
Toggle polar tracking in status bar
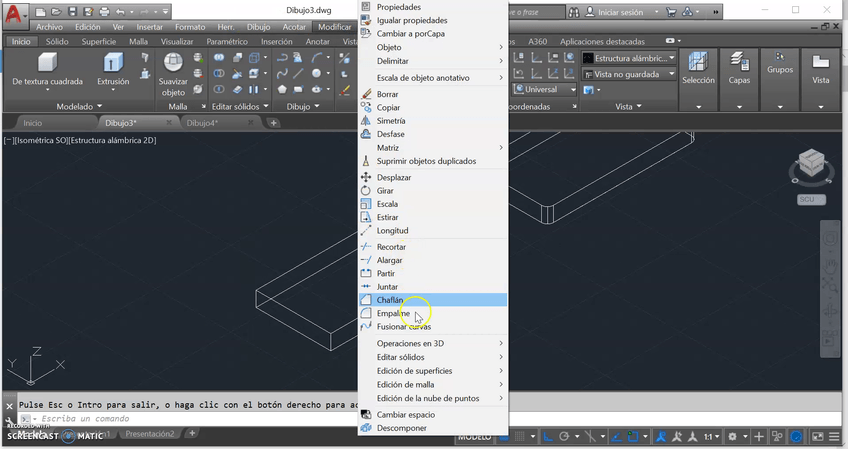(x=565, y=437)
